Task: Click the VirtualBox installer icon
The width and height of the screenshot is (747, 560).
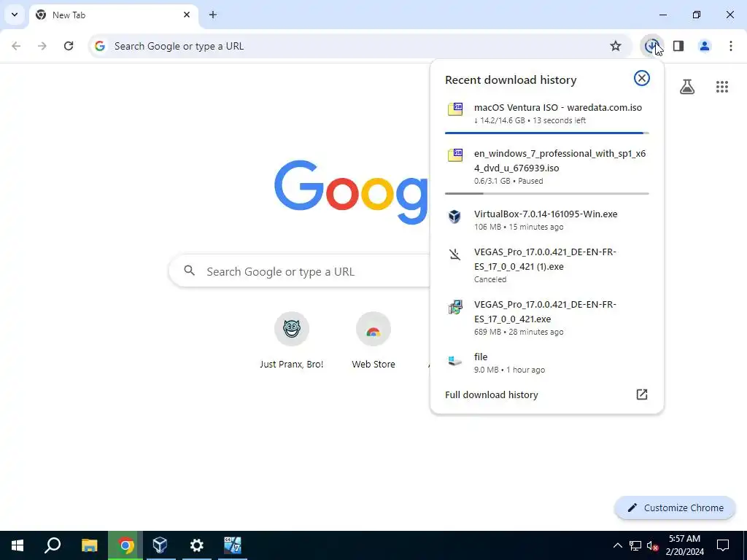Action: (x=455, y=216)
